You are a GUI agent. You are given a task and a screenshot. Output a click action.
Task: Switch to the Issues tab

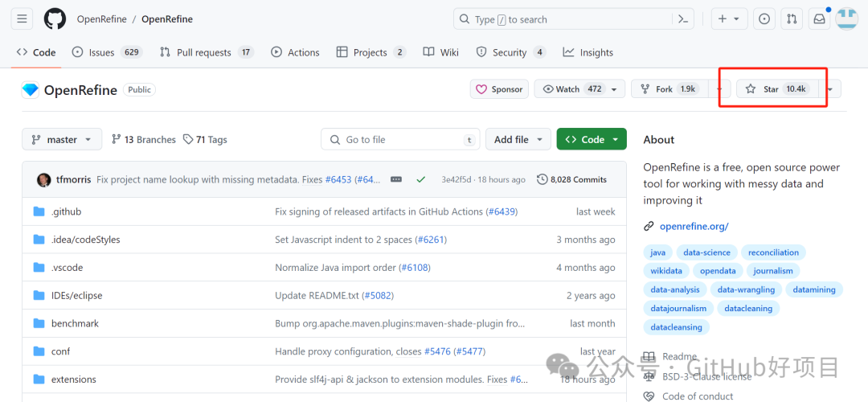[x=108, y=52]
